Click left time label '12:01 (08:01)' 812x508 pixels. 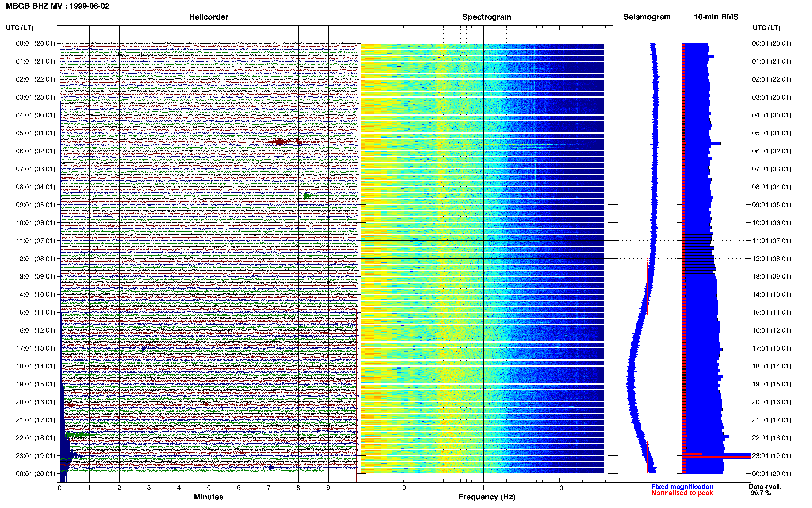click(36, 259)
